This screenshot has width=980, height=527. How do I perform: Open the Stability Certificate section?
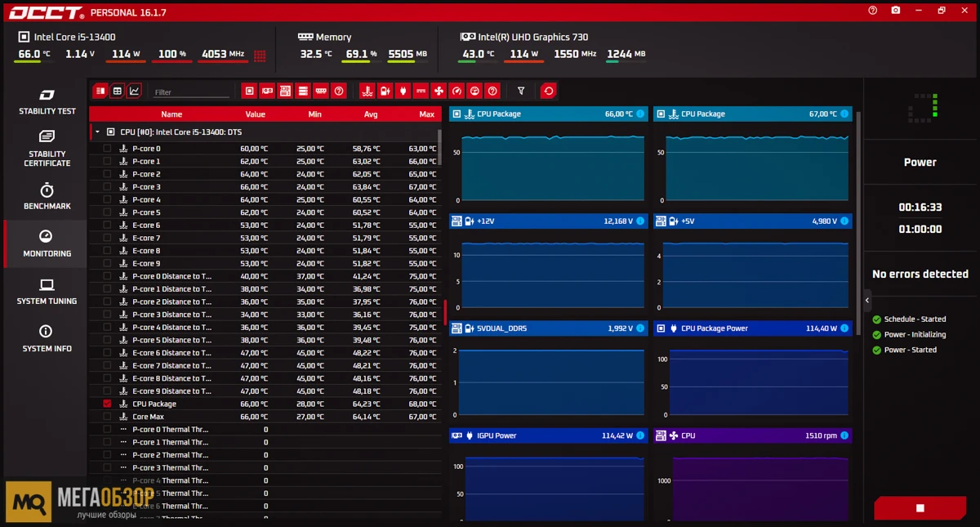pyautogui.click(x=47, y=148)
